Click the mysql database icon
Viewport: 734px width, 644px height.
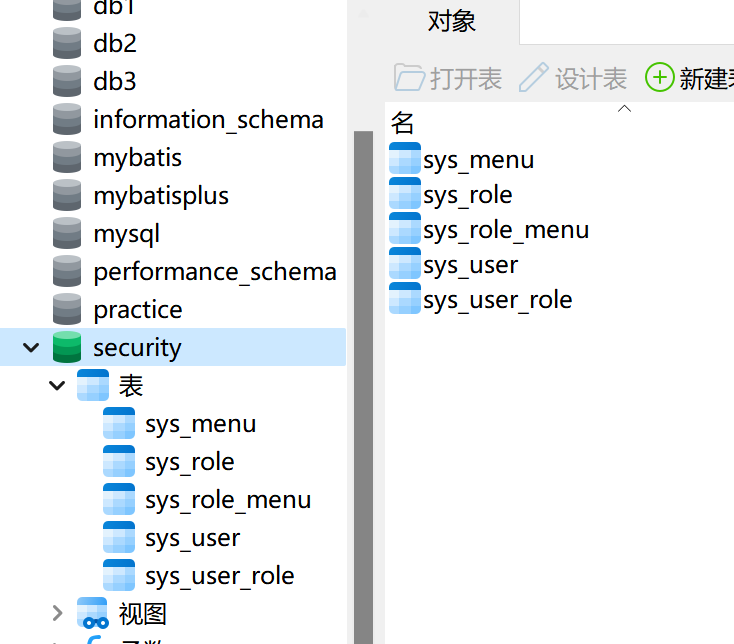click(x=67, y=234)
